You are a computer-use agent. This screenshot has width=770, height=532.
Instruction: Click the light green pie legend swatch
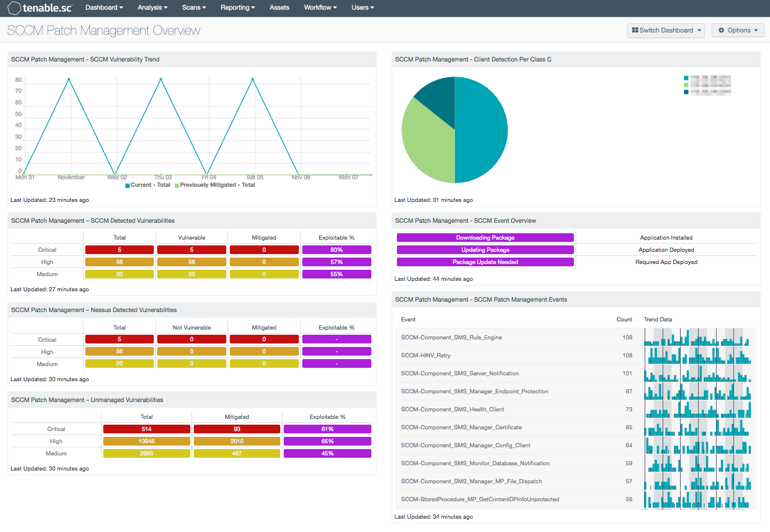click(x=686, y=85)
